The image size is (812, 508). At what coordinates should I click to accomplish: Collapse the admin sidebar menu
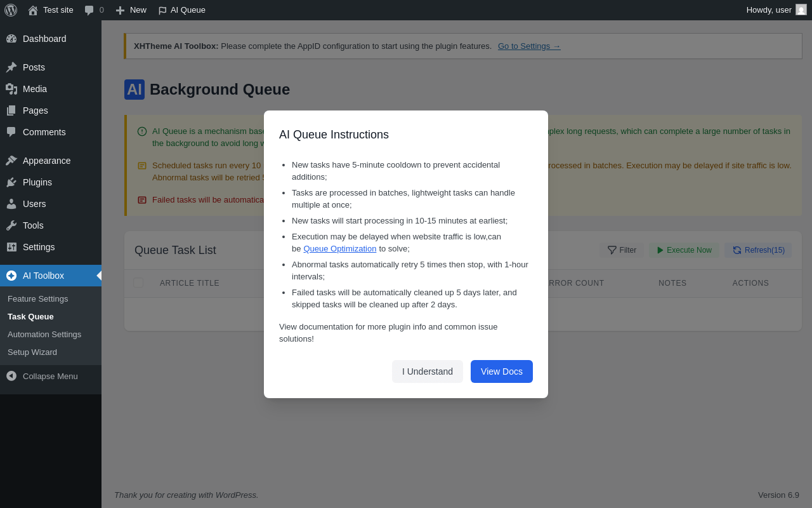(x=42, y=376)
